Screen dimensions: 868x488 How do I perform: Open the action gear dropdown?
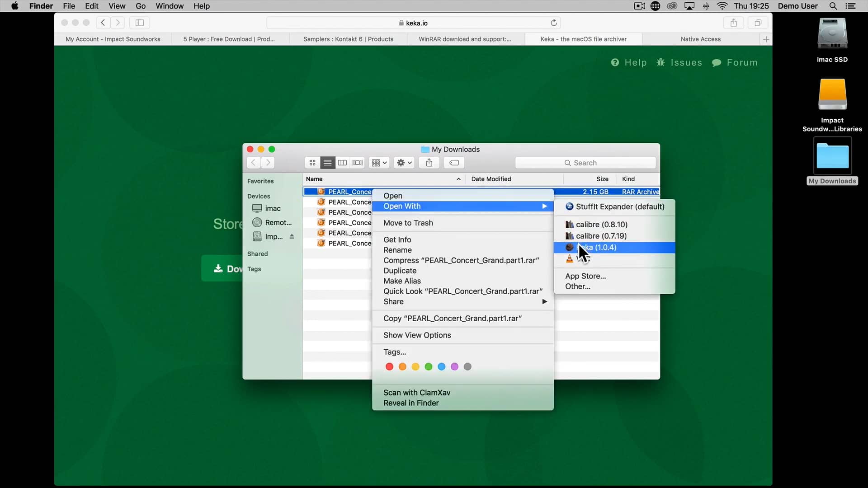click(404, 163)
